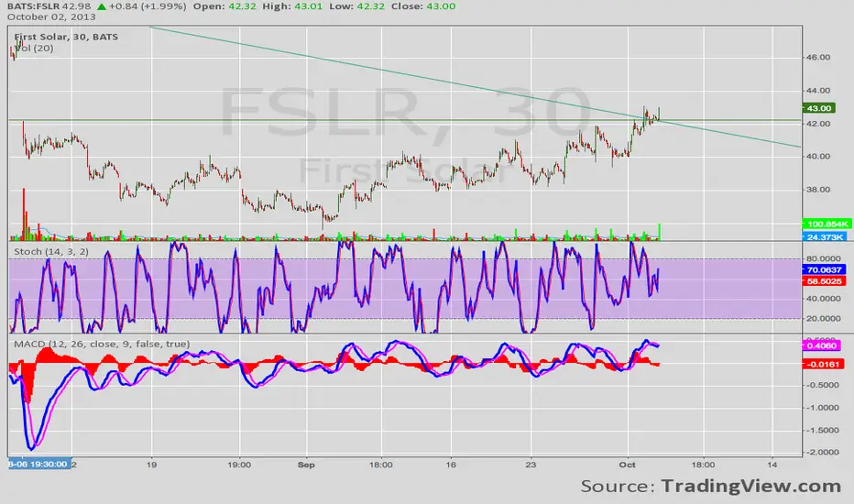854x504 pixels.
Task: Click the 16 date label on time axis
Action: pyautogui.click(x=451, y=465)
